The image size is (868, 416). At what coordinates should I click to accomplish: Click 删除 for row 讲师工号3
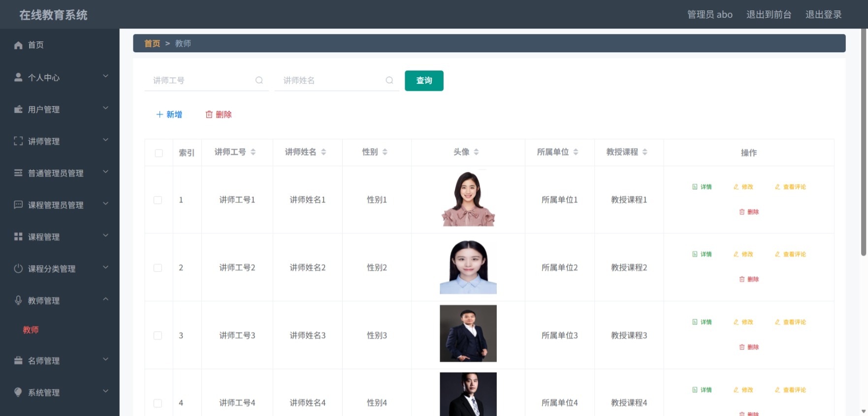click(x=749, y=347)
